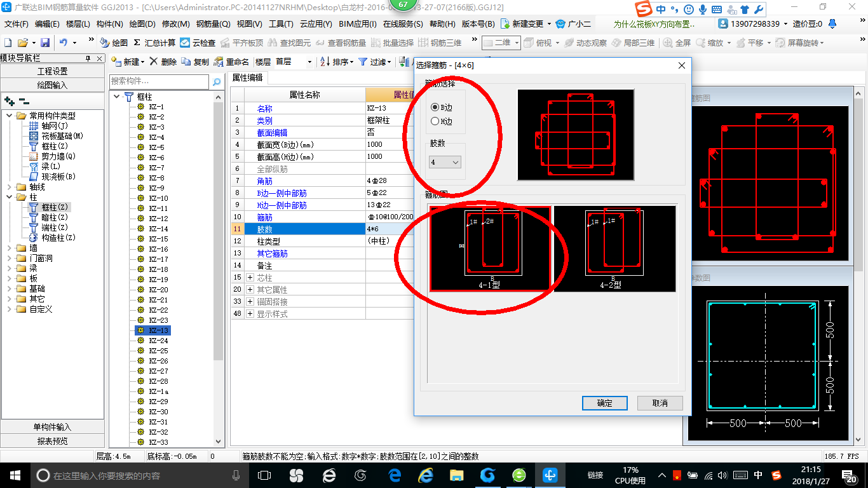Save the project with the floppy disk icon

tap(45, 43)
